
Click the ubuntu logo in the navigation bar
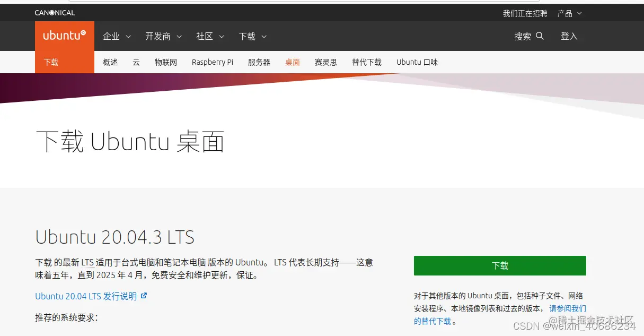[x=65, y=36]
